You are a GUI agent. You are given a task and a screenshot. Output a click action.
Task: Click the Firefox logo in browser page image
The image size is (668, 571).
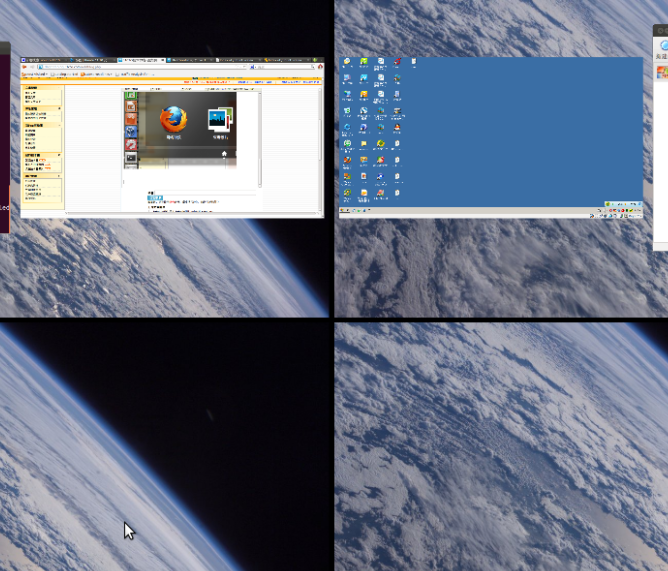(173, 119)
